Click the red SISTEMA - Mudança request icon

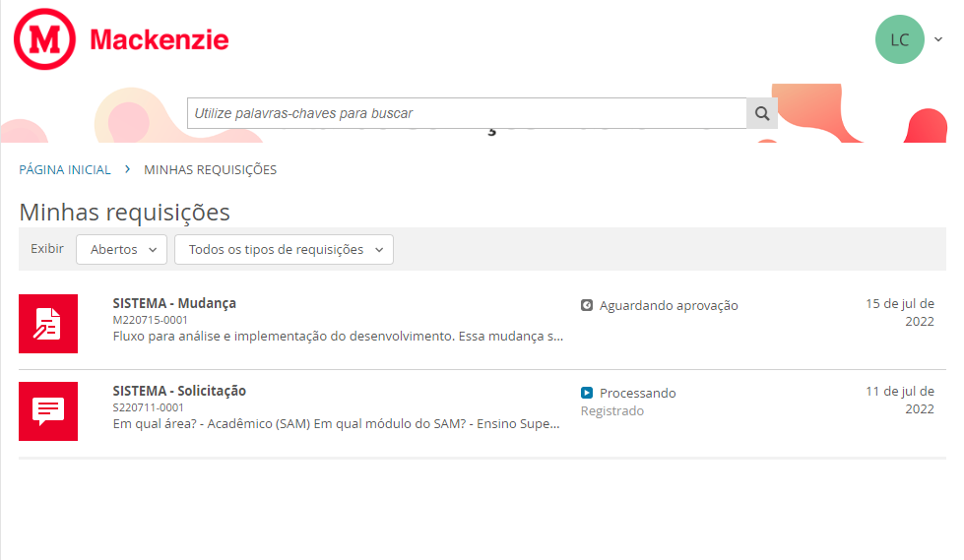[x=48, y=324]
